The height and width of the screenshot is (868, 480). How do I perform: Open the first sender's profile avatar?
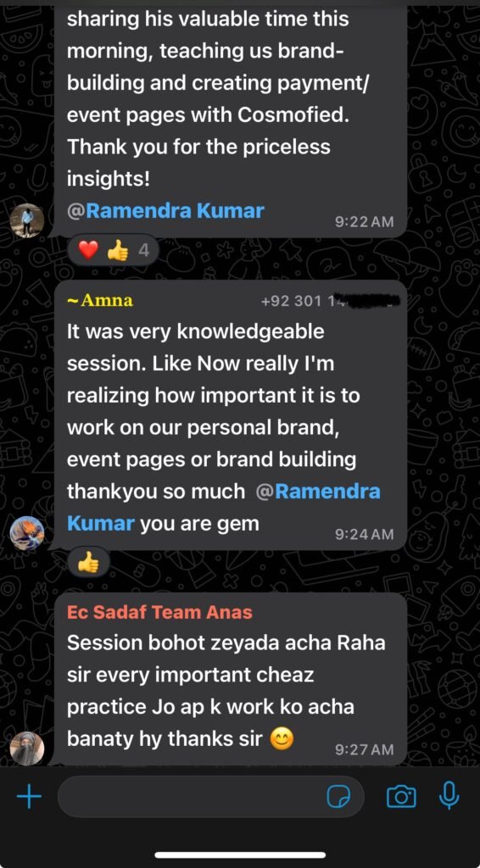(x=27, y=221)
